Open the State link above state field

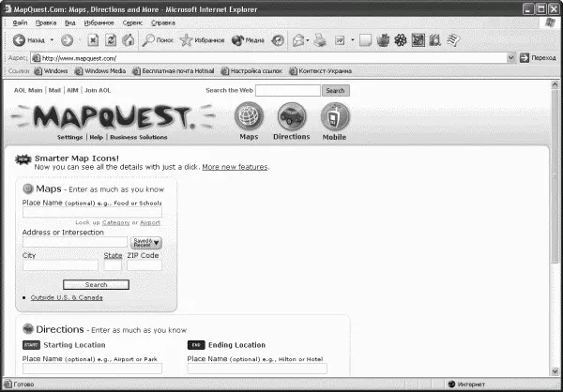113,255
